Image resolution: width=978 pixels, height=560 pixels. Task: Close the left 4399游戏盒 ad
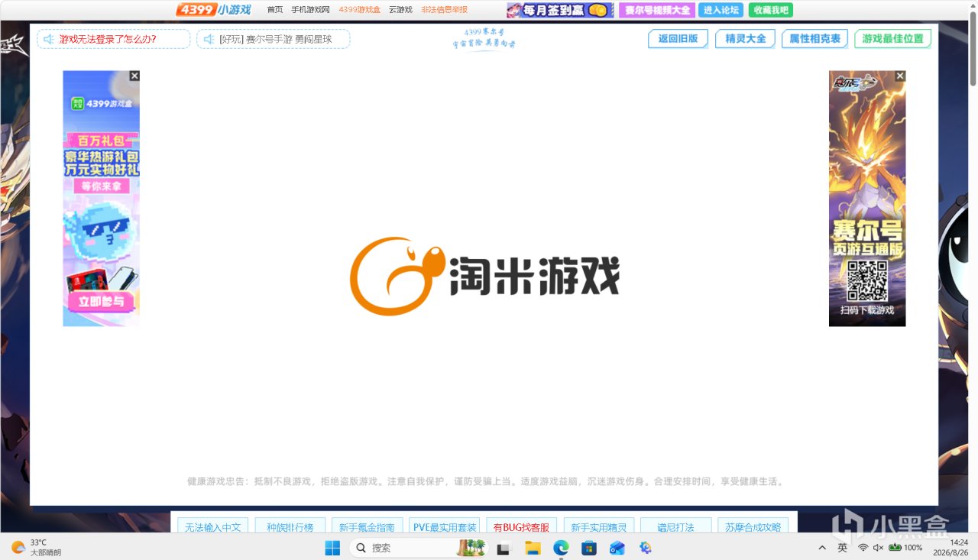[134, 76]
